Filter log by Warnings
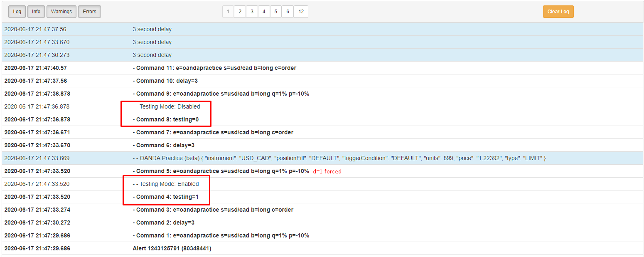644x257 pixels. tap(61, 12)
